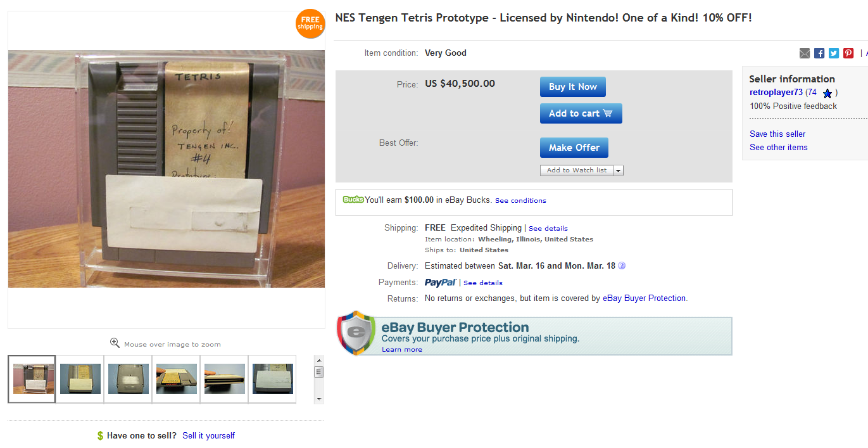Viewport: 868px width, 448px height.
Task: Click the Make Offer button
Action: [574, 148]
